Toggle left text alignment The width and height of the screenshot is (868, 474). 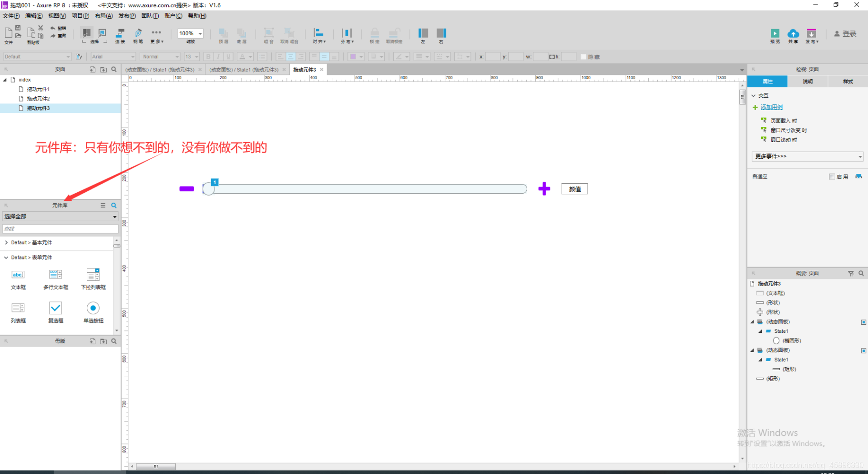tap(280, 57)
